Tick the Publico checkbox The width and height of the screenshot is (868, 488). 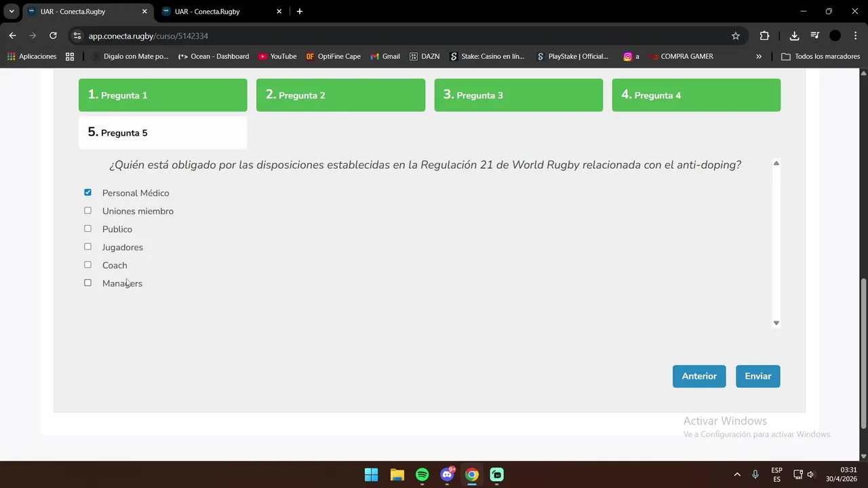pos(87,229)
